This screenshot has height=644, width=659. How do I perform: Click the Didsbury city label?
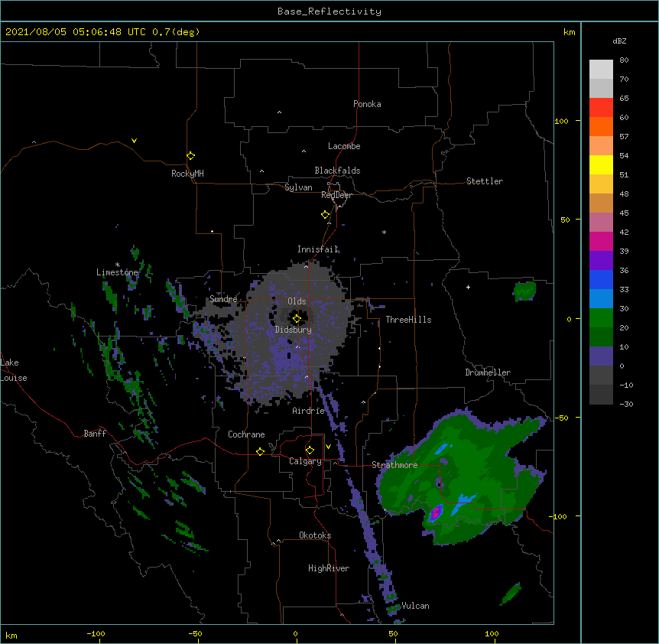click(x=294, y=330)
